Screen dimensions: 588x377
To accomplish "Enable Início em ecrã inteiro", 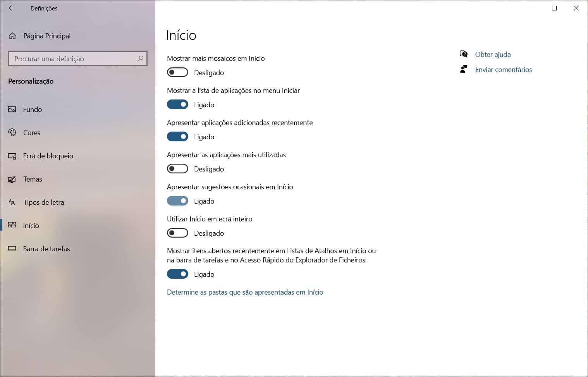I will (177, 233).
